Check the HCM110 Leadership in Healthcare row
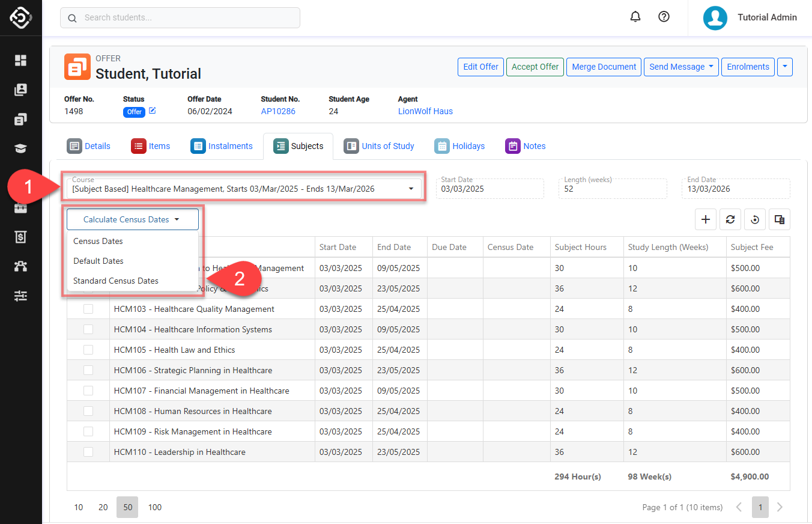Screen dimensions: 812x524 [x=88, y=452]
